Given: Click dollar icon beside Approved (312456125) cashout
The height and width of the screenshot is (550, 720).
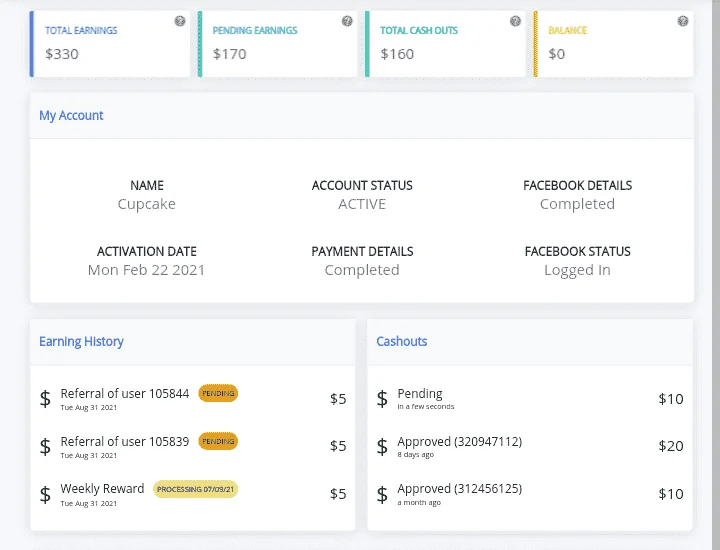Looking at the screenshot, I should (382, 494).
